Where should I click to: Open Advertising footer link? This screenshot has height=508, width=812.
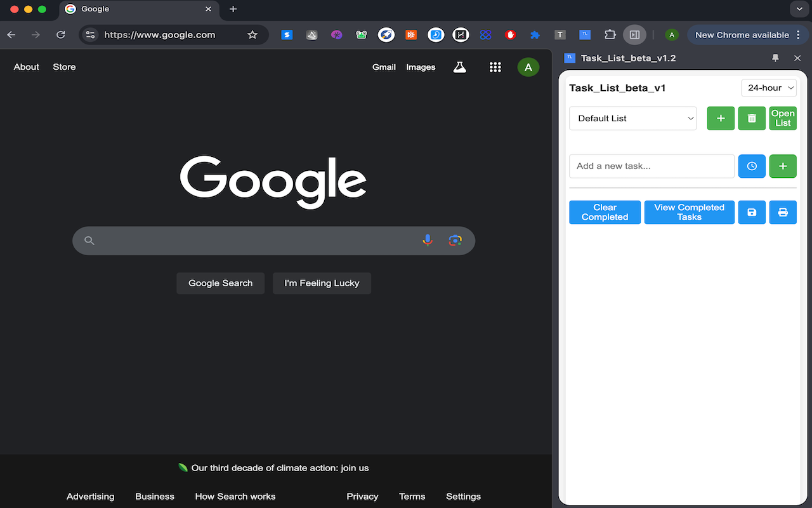point(91,497)
